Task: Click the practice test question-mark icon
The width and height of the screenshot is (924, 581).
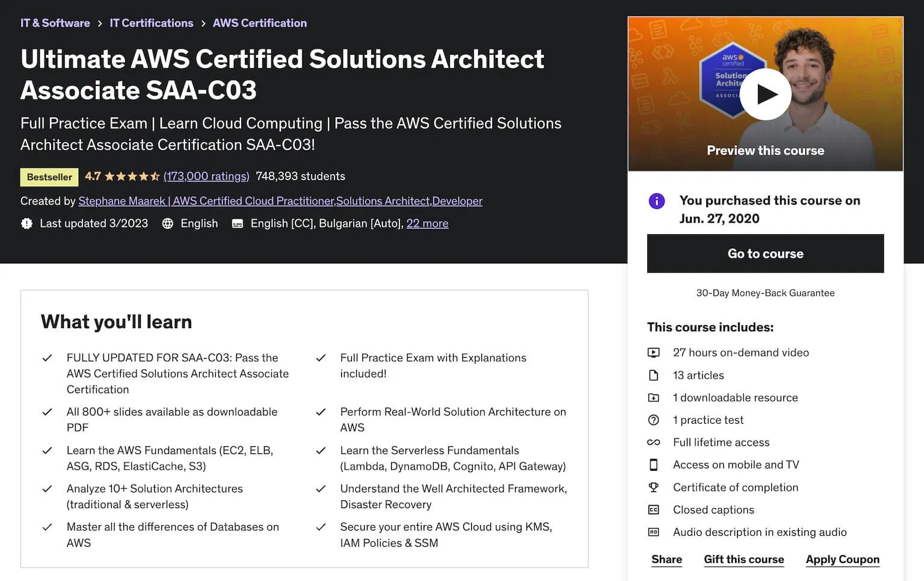Action: [x=653, y=420]
